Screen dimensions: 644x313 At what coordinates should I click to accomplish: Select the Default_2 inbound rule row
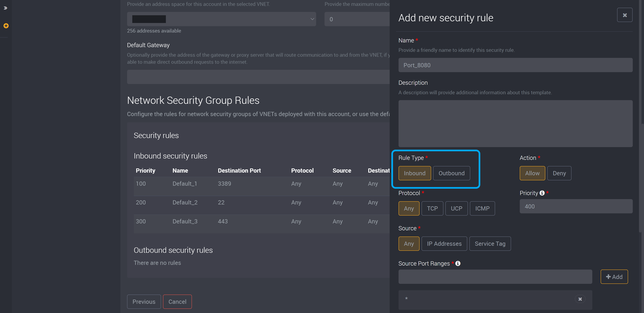262,205
